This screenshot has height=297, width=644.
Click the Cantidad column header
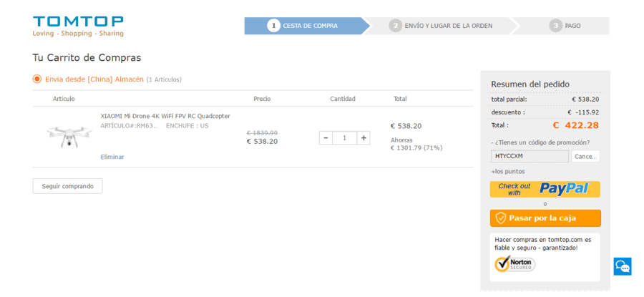[x=343, y=99]
